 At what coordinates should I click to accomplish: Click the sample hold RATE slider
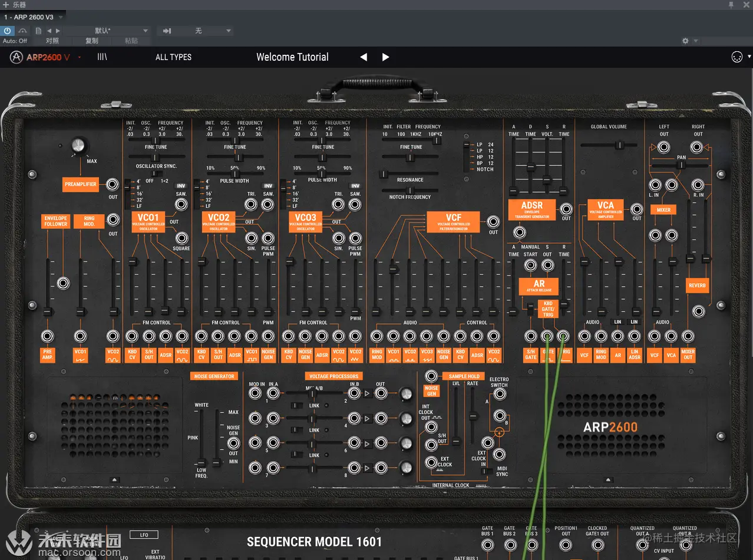point(473,415)
